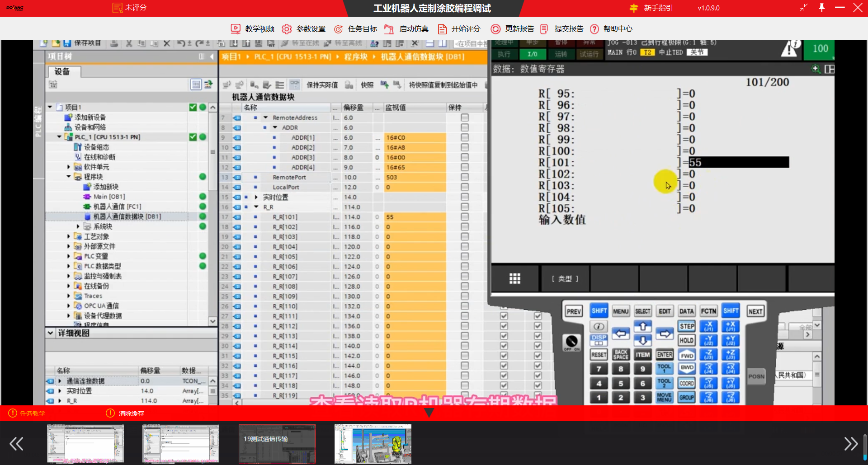Click the pendant info (i) key
The width and height of the screenshot is (868, 465).
(599, 326)
